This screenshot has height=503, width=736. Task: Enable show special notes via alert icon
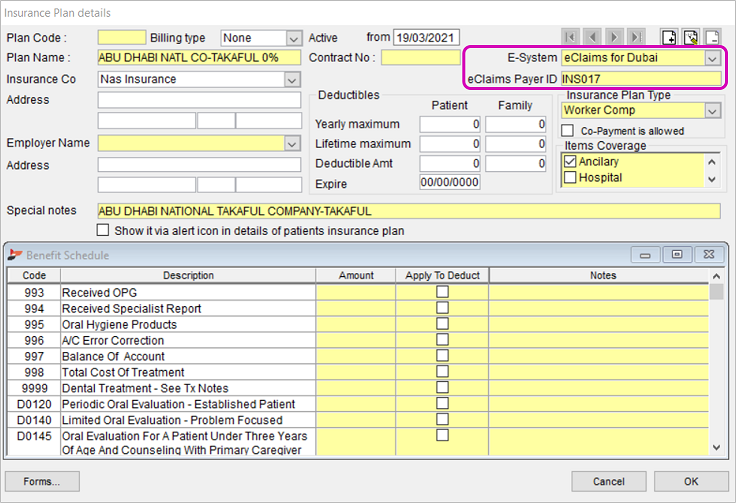103,230
